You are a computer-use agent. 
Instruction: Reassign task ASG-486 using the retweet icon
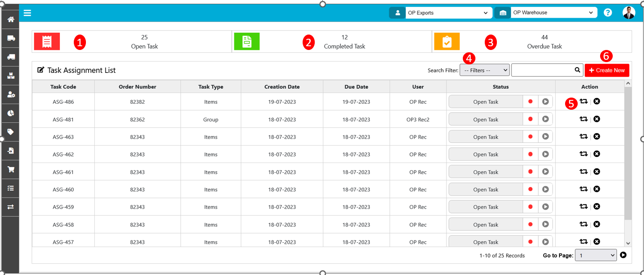point(583,101)
